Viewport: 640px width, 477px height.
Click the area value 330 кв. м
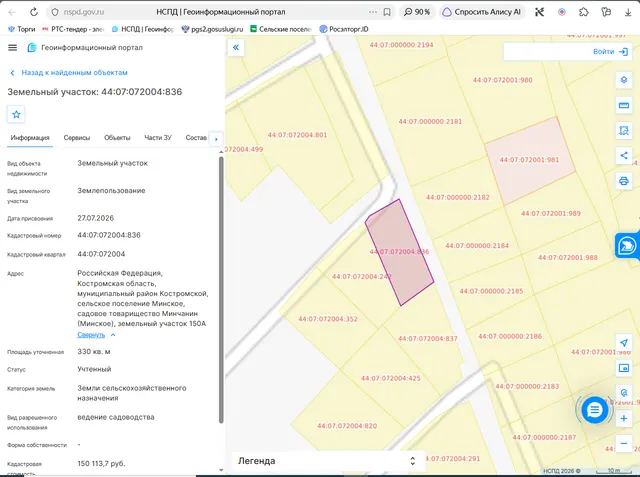[94, 352]
